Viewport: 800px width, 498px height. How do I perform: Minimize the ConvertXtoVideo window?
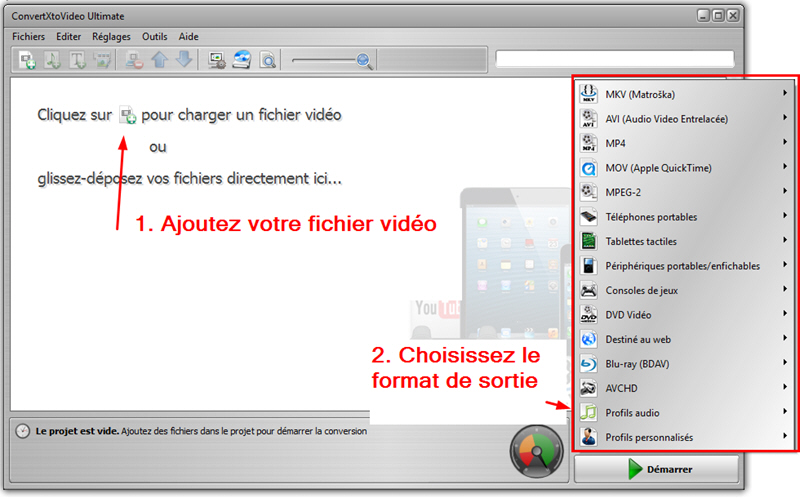[x=703, y=16]
